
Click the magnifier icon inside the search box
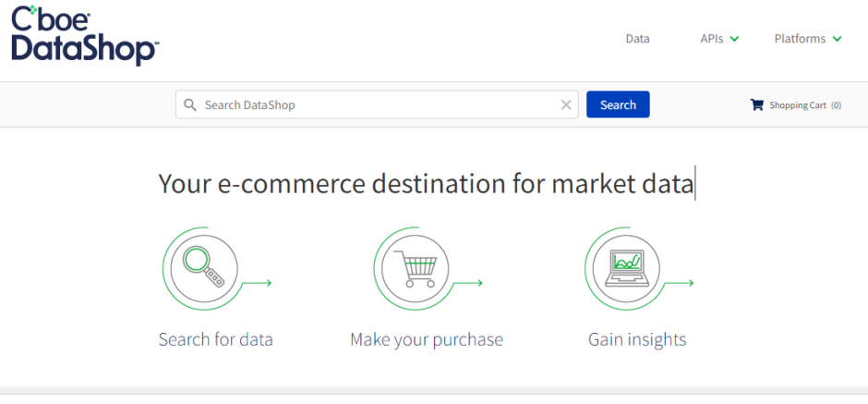tap(190, 104)
